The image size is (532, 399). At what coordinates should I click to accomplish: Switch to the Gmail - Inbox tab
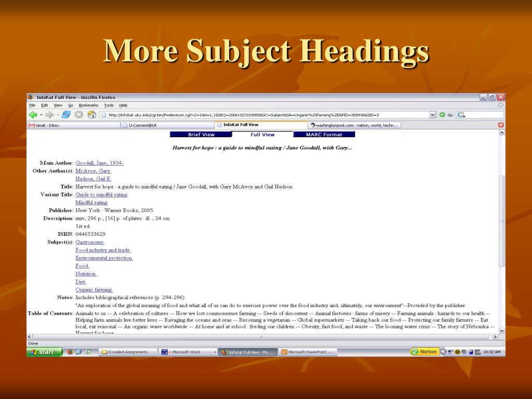pos(74,125)
